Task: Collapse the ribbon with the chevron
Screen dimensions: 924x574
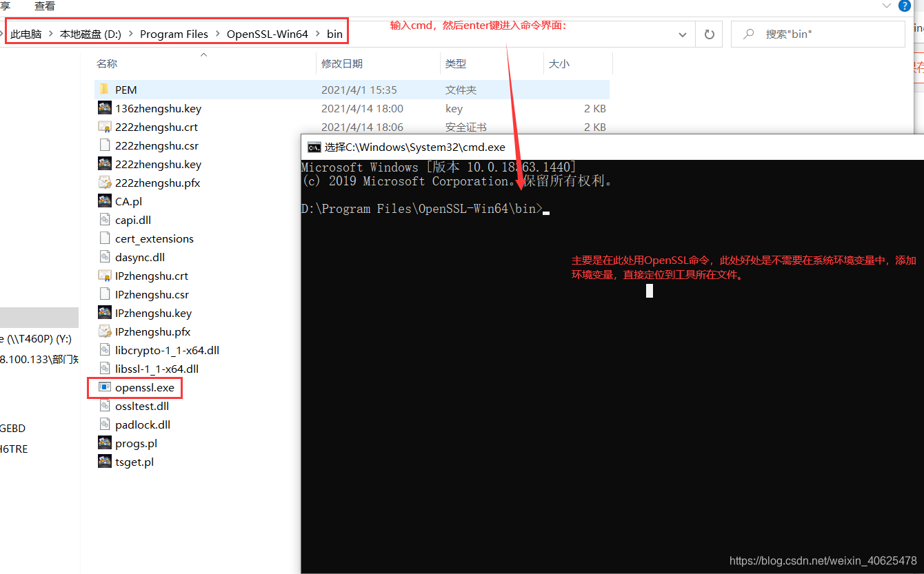Action: (x=886, y=5)
